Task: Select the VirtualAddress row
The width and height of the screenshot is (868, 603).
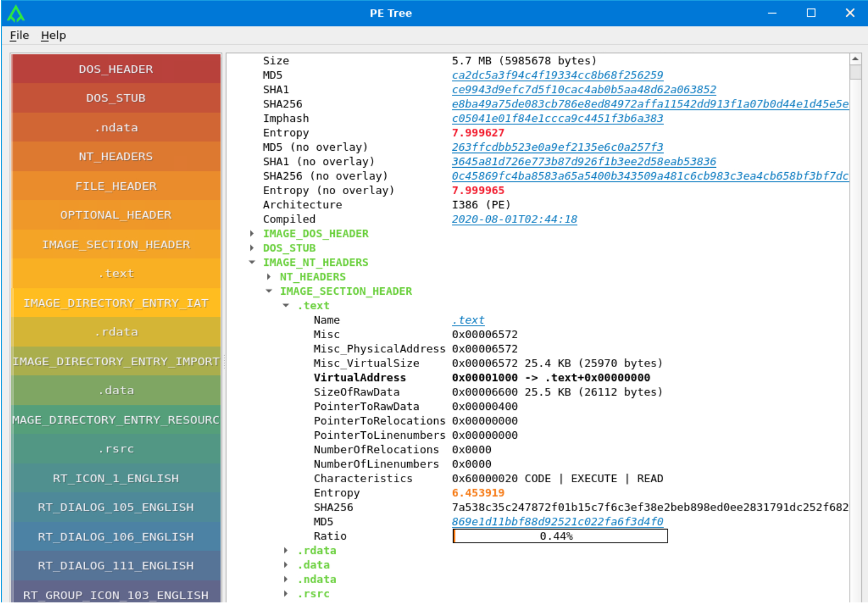Action: pyautogui.click(x=482, y=378)
